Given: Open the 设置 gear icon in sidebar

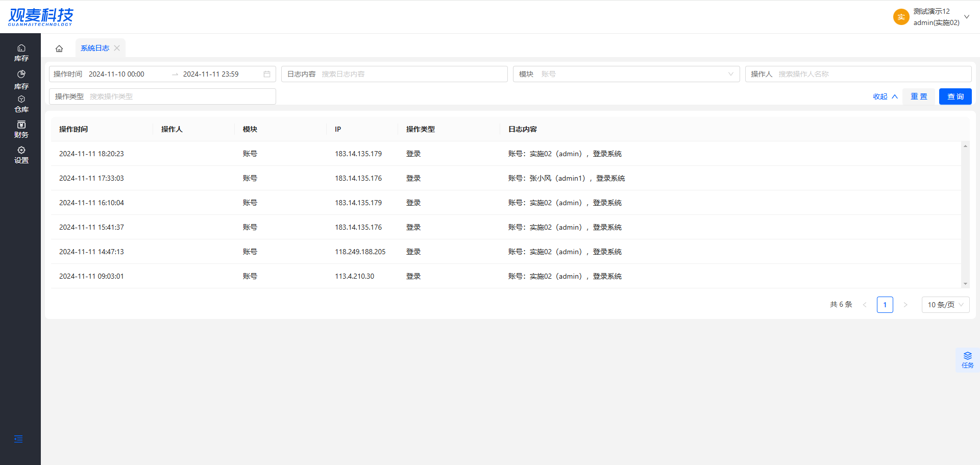Looking at the screenshot, I should [21, 155].
